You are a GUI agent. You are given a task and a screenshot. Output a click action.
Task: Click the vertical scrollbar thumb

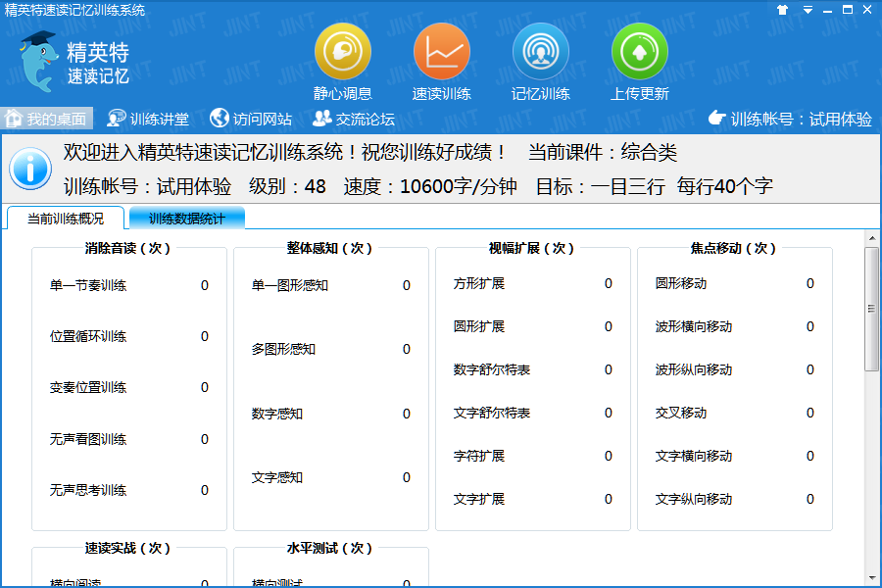tap(871, 309)
